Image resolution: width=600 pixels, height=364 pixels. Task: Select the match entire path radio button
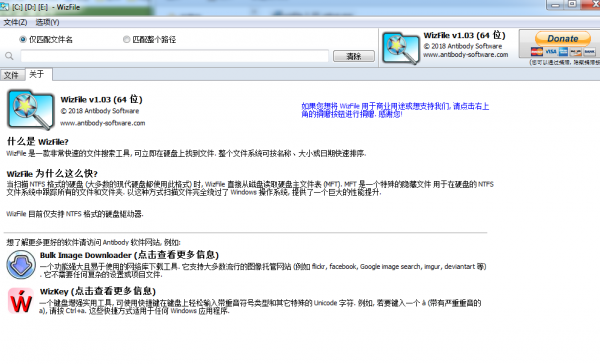(x=126, y=39)
